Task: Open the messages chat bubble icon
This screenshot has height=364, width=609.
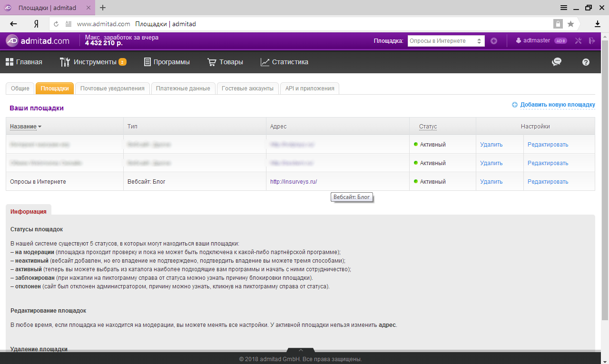Action: tap(557, 62)
